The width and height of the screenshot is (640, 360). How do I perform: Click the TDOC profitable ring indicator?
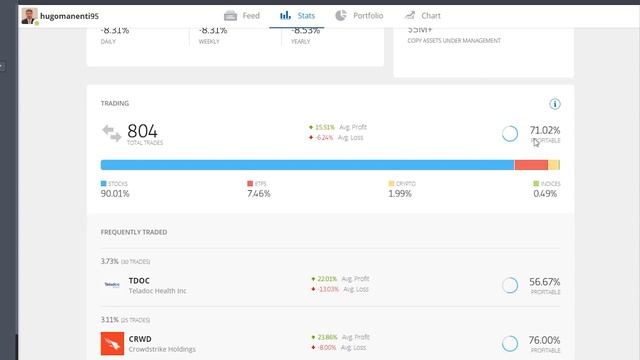click(x=510, y=285)
